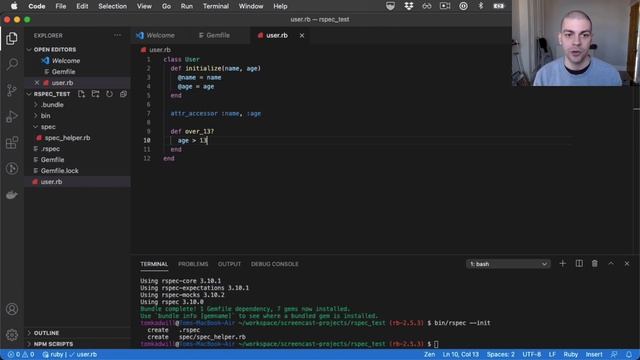This screenshot has width=640, height=360.
Task: Open the Terminal menu in menu bar
Action: point(216,6)
